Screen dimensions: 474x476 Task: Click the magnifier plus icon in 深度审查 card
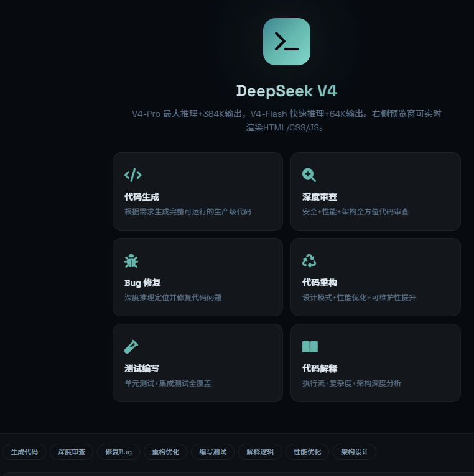[x=309, y=175]
